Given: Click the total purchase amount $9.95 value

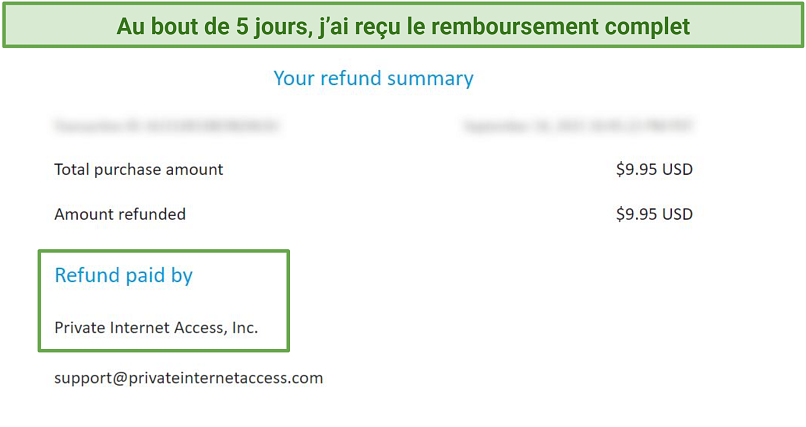Looking at the screenshot, I should pos(654,170).
